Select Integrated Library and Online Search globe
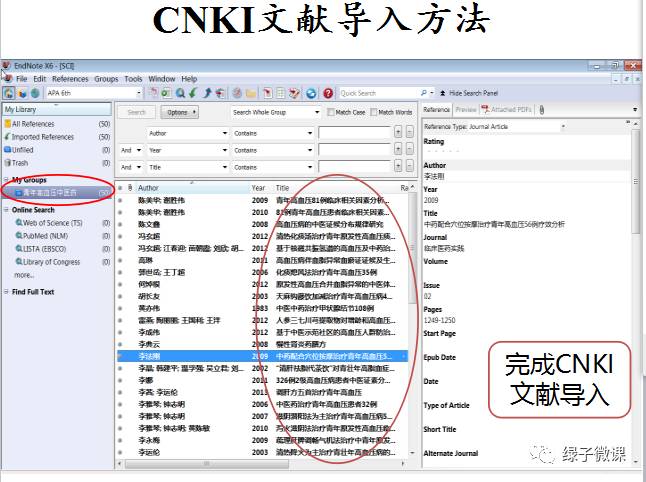Screen dimensions: 646x482 35,93
